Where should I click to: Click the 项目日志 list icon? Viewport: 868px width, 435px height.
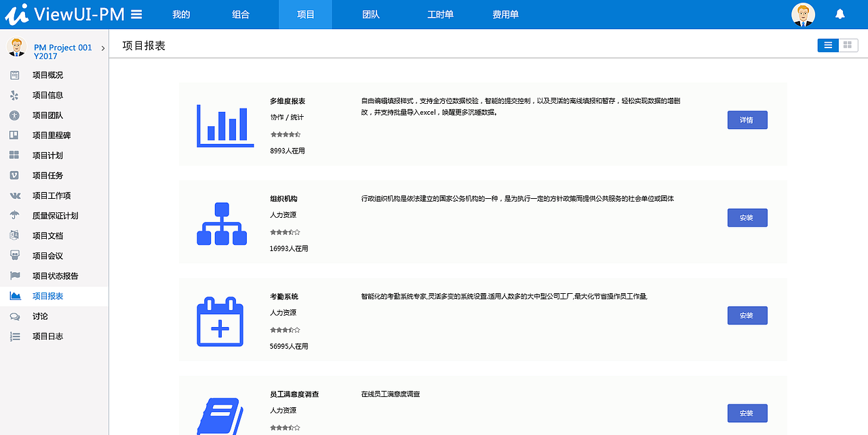point(15,336)
